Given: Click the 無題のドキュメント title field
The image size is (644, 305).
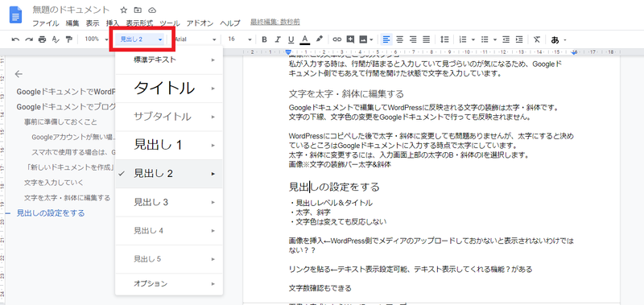Looking at the screenshot, I should 71,10.
